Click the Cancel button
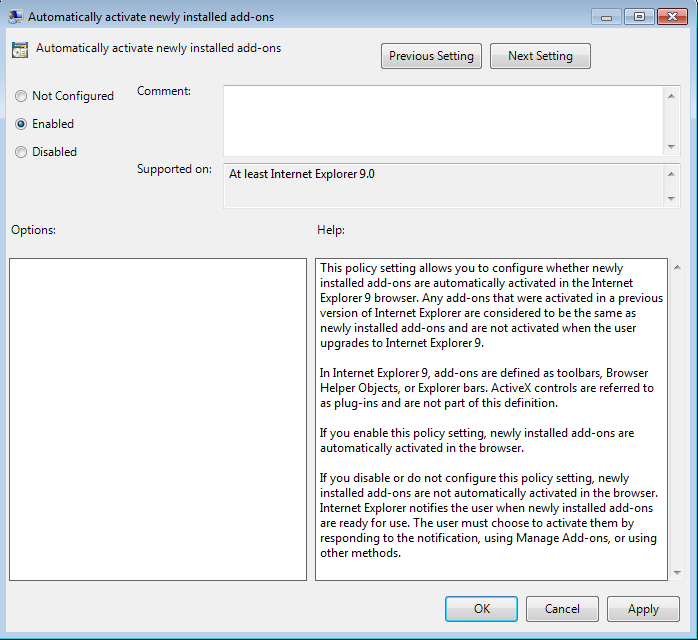 562,609
